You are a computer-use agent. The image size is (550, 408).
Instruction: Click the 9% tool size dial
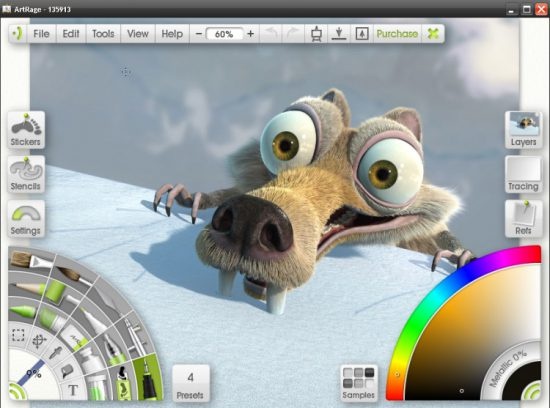point(33,375)
